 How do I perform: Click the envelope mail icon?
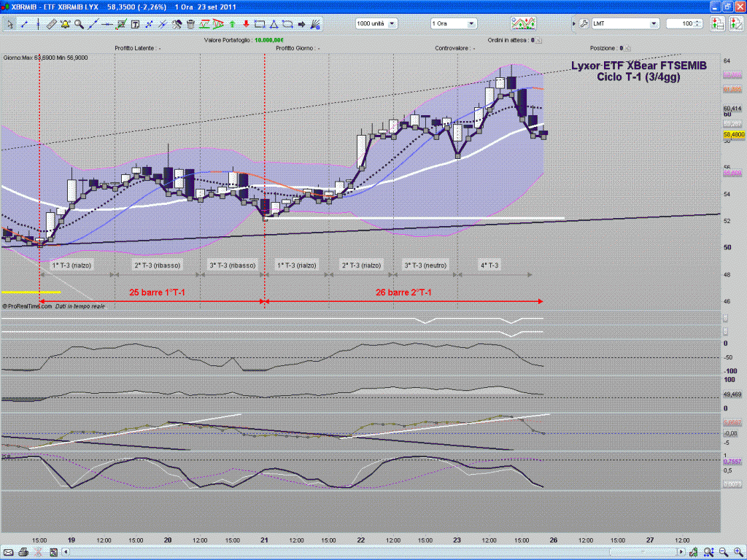point(8,553)
